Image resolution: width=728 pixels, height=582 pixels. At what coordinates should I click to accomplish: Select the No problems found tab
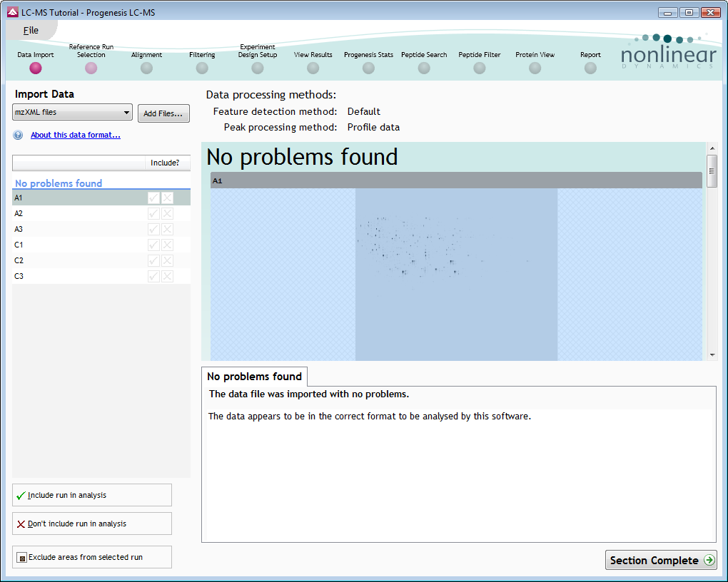point(254,377)
